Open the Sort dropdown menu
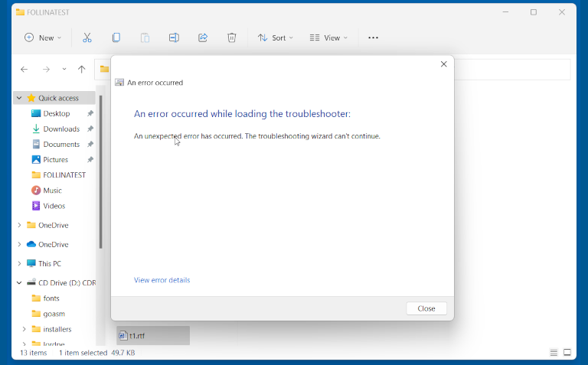Viewport: 588px width, 365px height. 276,37
